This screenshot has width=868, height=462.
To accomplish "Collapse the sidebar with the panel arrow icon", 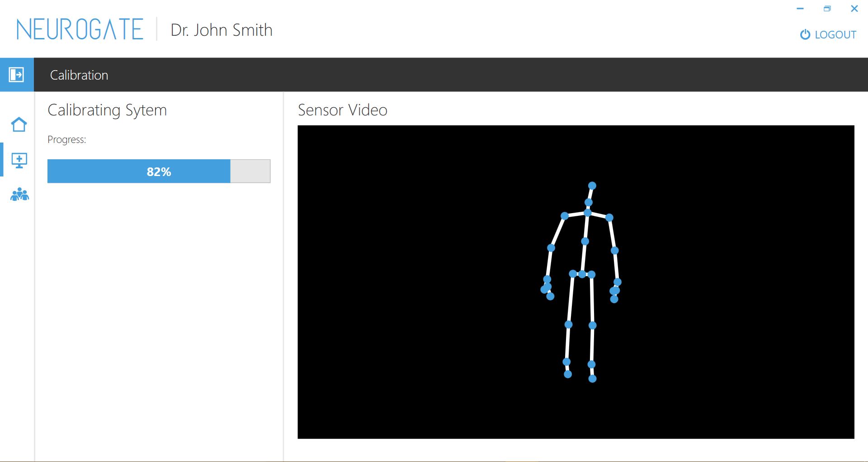I will click(x=17, y=75).
